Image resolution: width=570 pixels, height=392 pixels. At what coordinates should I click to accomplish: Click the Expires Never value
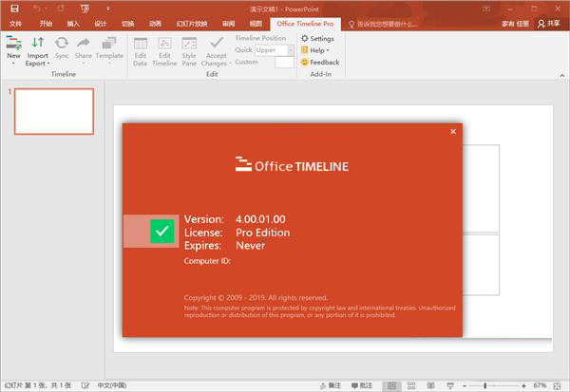click(x=251, y=246)
